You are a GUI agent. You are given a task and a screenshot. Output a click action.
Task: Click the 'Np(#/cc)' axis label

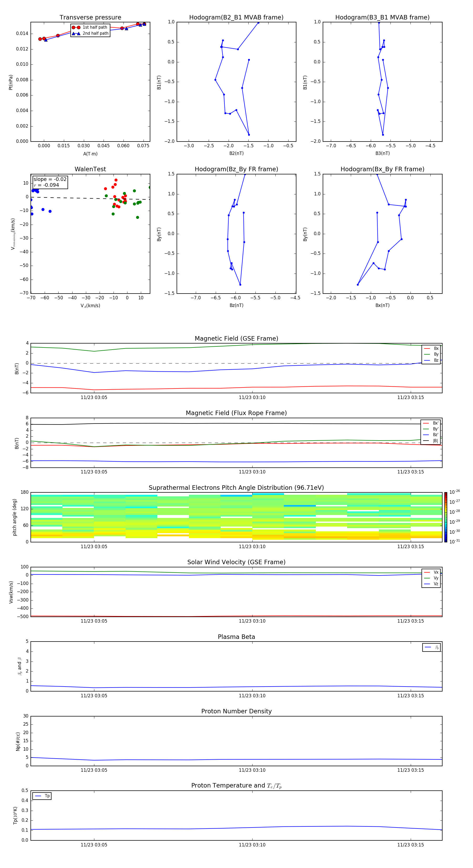[x=18, y=741]
